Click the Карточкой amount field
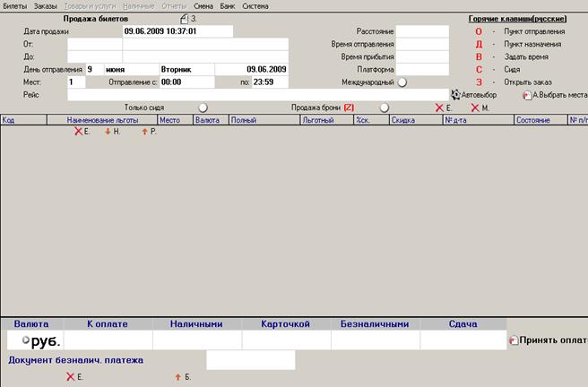 click(x=286, y=340)
